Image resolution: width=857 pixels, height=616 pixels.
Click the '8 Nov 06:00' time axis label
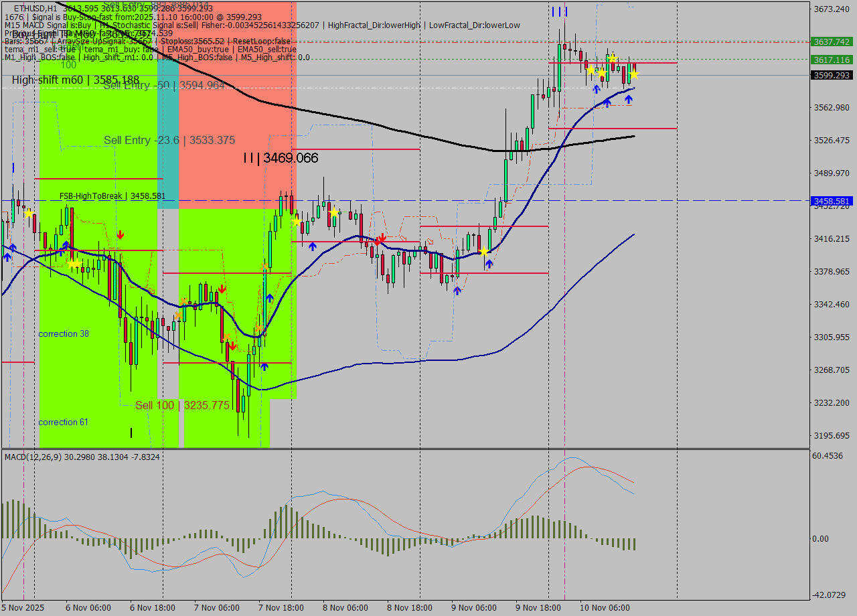[x=345, y=607]
